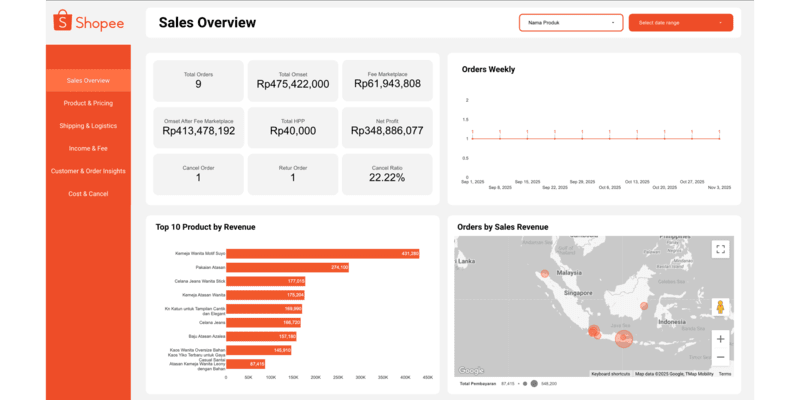Switch to Income & Fee page
800x400 pixels.
pos(88,148)
